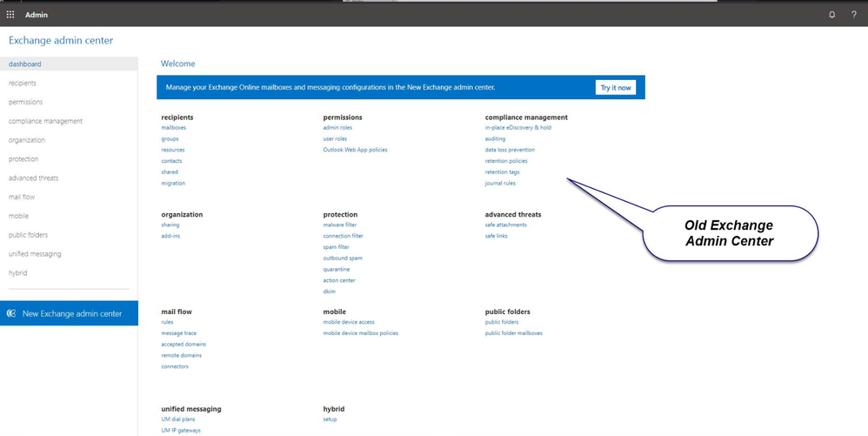Open the notifications bell
The image size is (868, 436).
tap(832, 15)
